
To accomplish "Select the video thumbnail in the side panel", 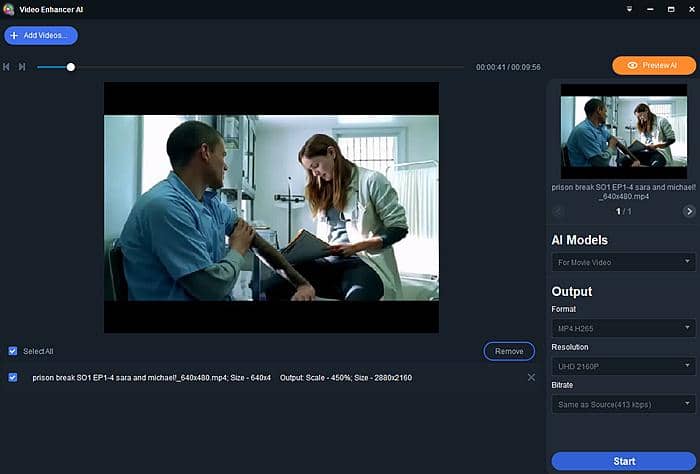I will (x=624, y=132).
